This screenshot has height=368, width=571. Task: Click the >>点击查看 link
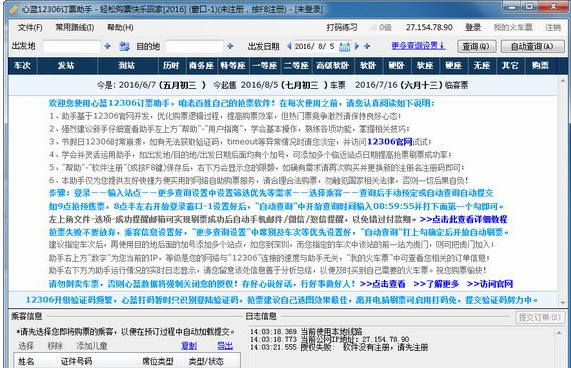click(382, 284)
